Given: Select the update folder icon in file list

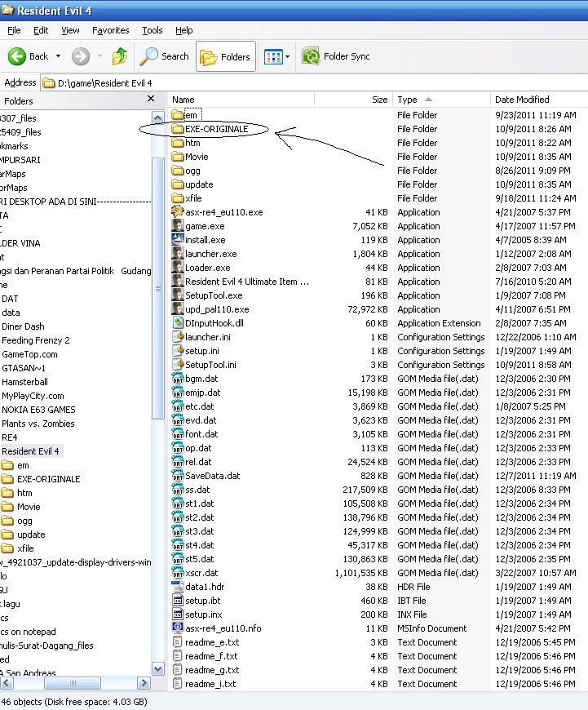Looking at the screenshot, I should (x=178, y=184).
